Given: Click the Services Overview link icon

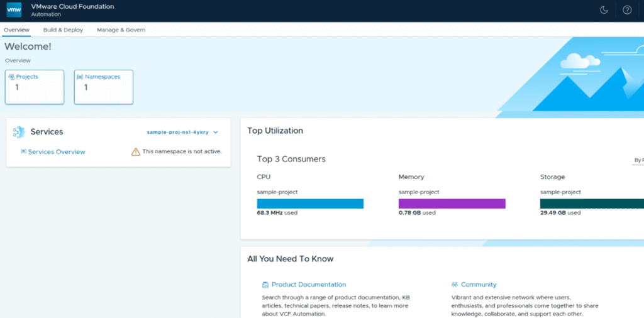Looking at the screenshot, I should (x=24, y=151).
